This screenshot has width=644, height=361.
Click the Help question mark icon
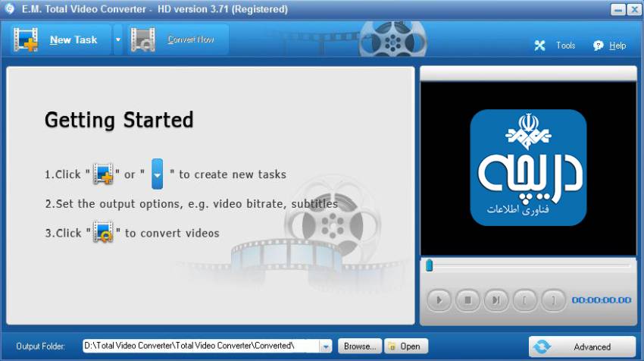coord(598,46)
